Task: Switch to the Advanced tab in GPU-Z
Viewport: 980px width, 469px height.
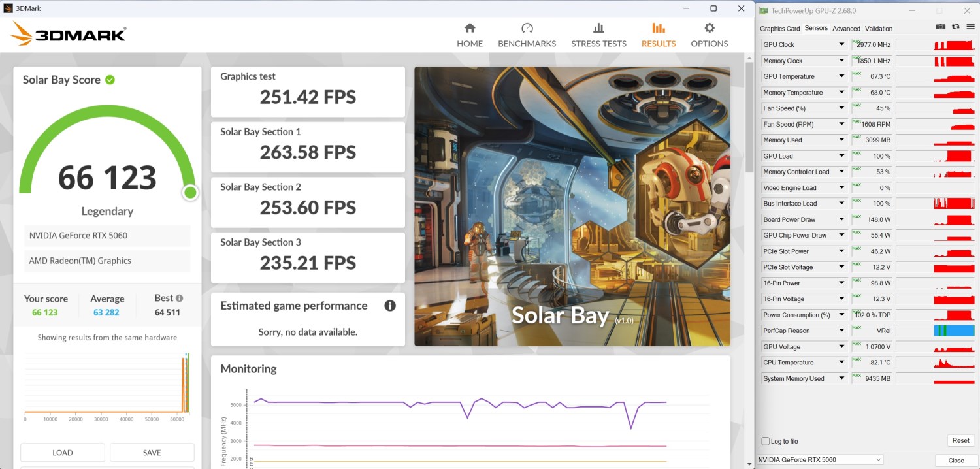Action: point(846,29)
